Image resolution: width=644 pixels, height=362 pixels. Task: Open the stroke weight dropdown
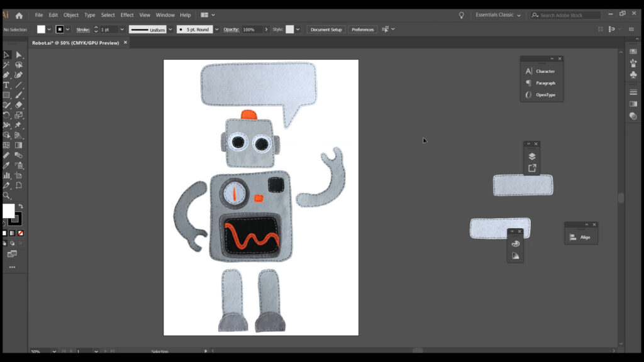pyautogui.click(x=122, y=30)
